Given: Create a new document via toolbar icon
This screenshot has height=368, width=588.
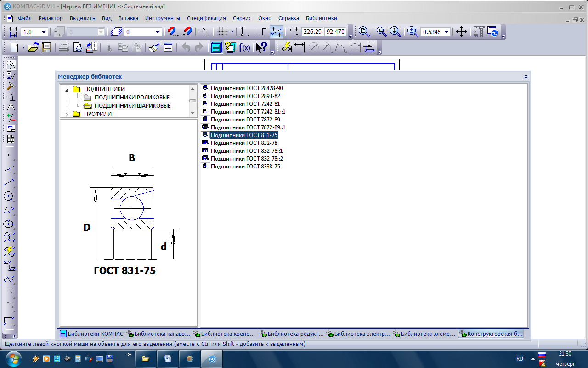Looking at the screenshot, I should point(15,47).
